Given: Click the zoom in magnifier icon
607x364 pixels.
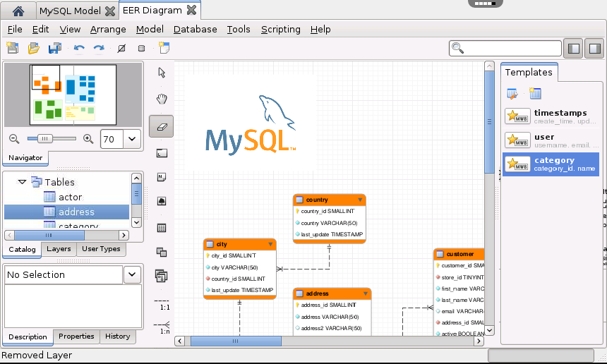Looking at the screenshot, I should tap(88, 139).
